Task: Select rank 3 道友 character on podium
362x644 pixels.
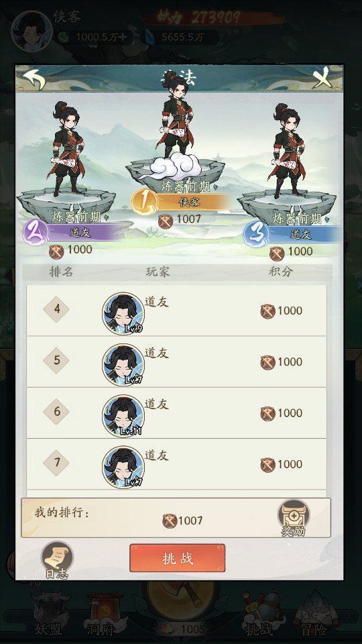Action: [287, 151]
